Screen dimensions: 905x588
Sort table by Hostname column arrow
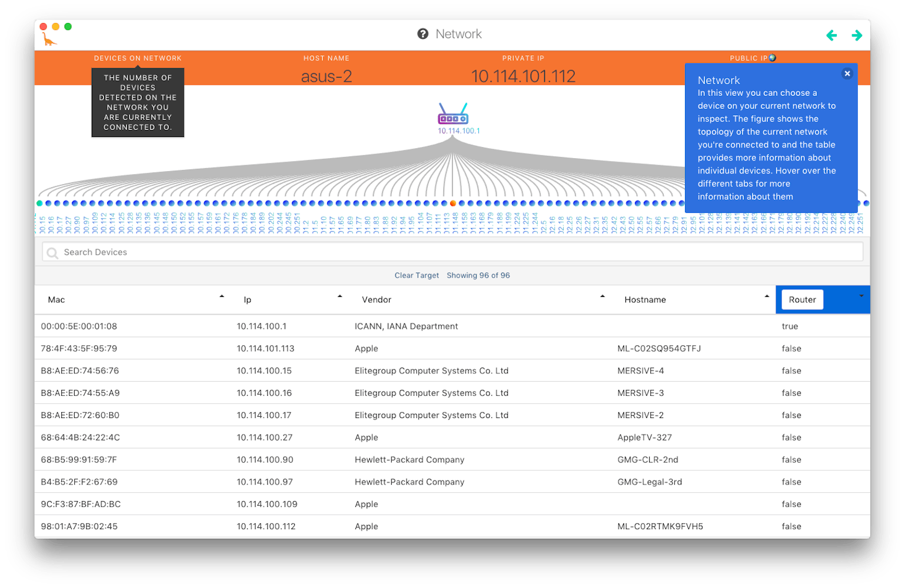[767, 296]
